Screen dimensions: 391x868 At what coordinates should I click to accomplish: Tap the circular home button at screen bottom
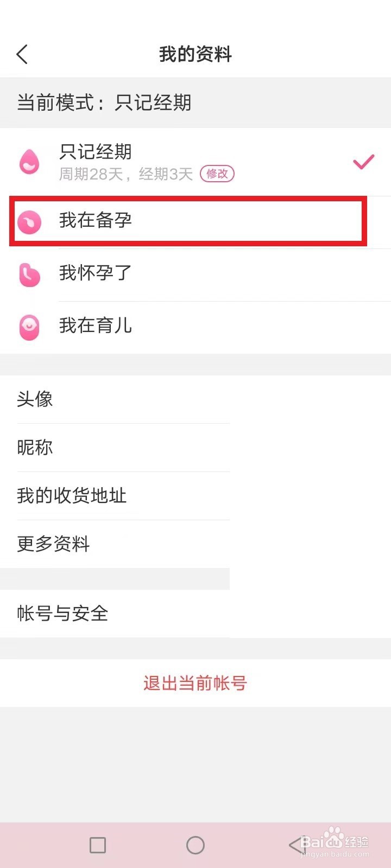[195, 845]
